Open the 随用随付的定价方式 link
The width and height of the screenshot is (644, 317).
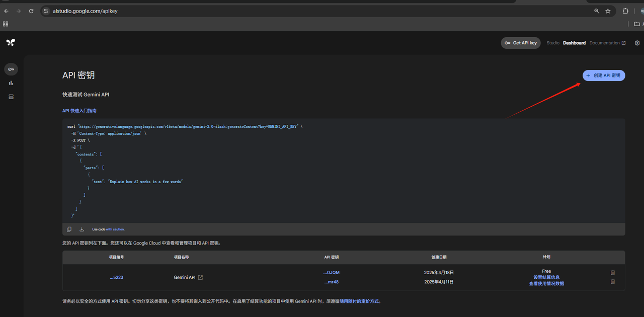(360, 301)
